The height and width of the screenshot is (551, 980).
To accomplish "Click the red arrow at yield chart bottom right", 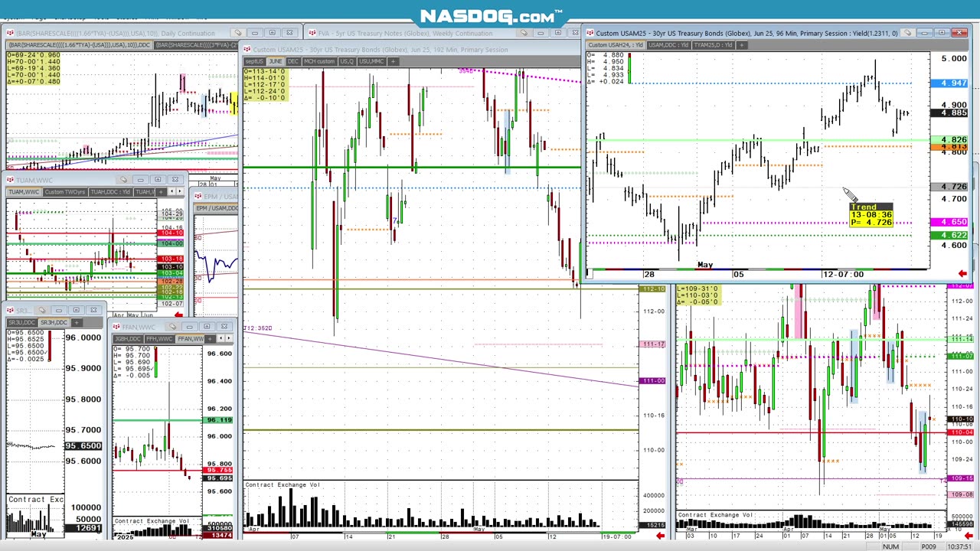I will pos(962,273).
